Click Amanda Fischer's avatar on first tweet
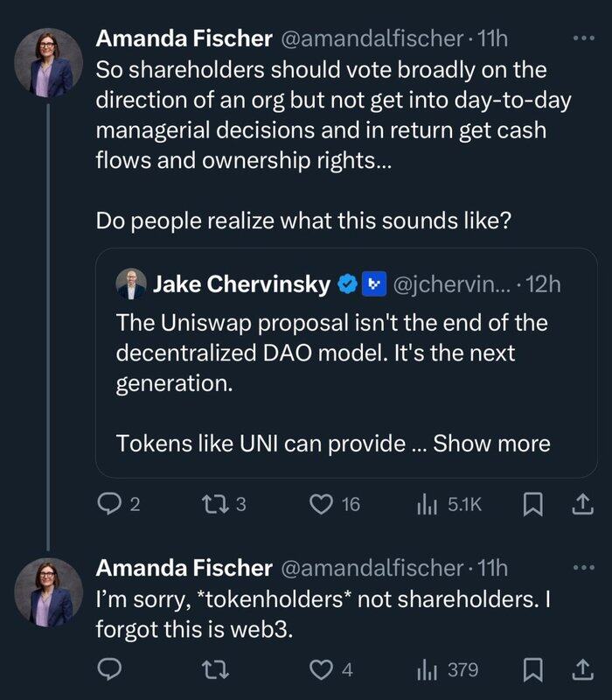 pyautogui.click(x=49, y=63)
